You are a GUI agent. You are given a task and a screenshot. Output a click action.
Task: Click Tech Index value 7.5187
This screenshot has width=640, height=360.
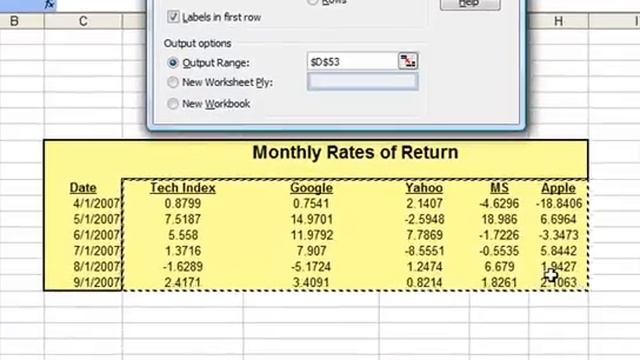183,219
